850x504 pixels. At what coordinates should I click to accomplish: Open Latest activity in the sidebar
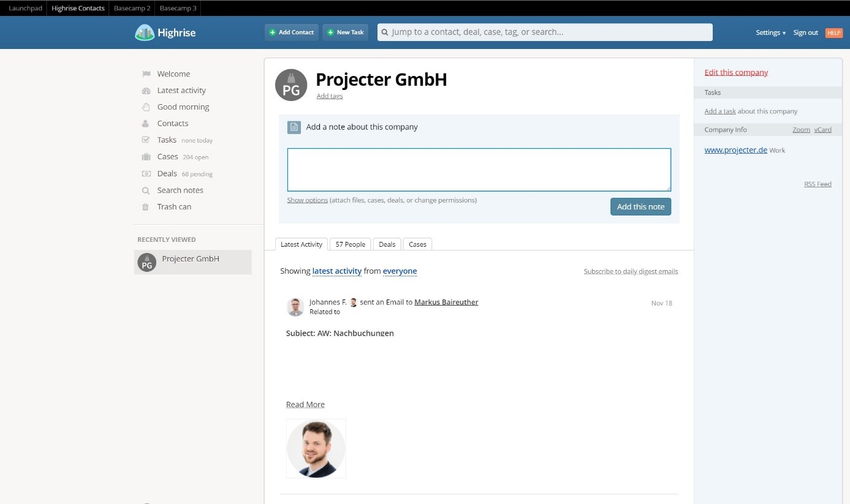tap(181, 91)
